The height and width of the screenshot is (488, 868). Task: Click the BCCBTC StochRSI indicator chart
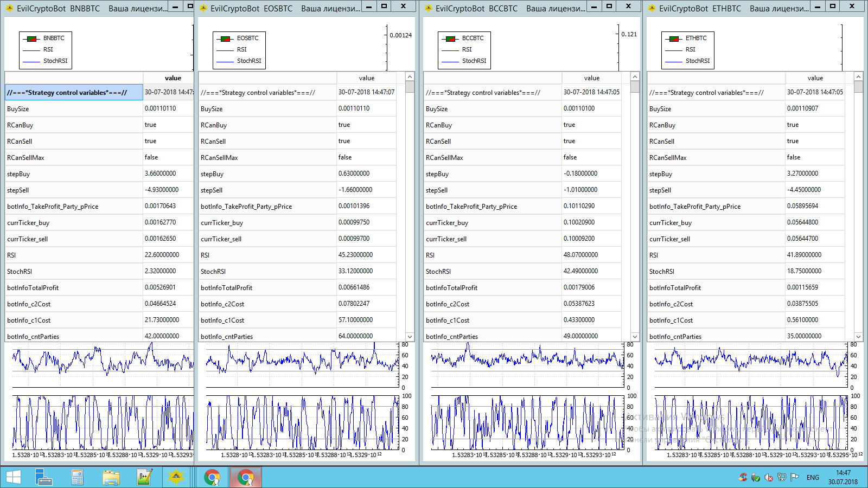(x=528, y=423)
